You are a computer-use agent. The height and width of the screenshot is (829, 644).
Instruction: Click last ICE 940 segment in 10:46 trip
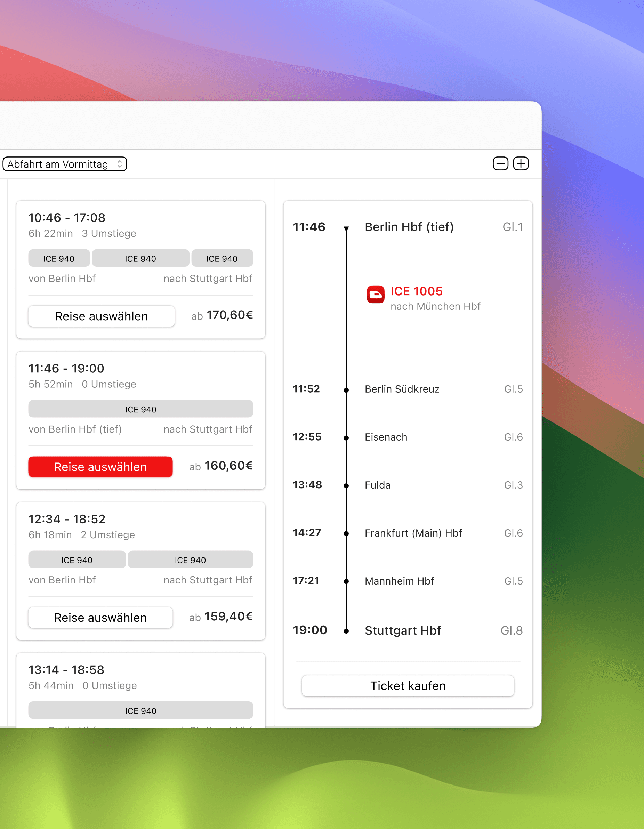pyautogui.click(x=222, y=258)
